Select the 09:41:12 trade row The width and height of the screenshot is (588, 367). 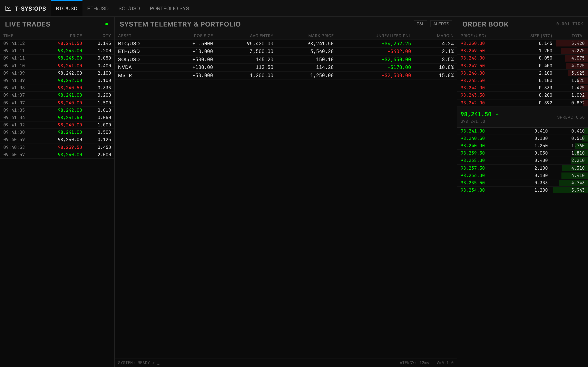click(x=57, y=43)
